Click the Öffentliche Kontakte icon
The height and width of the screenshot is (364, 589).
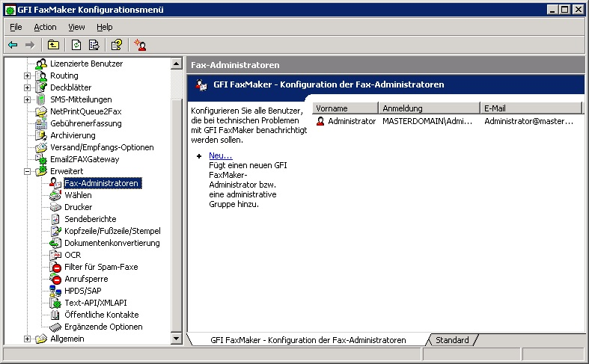(x=55, y=315)
